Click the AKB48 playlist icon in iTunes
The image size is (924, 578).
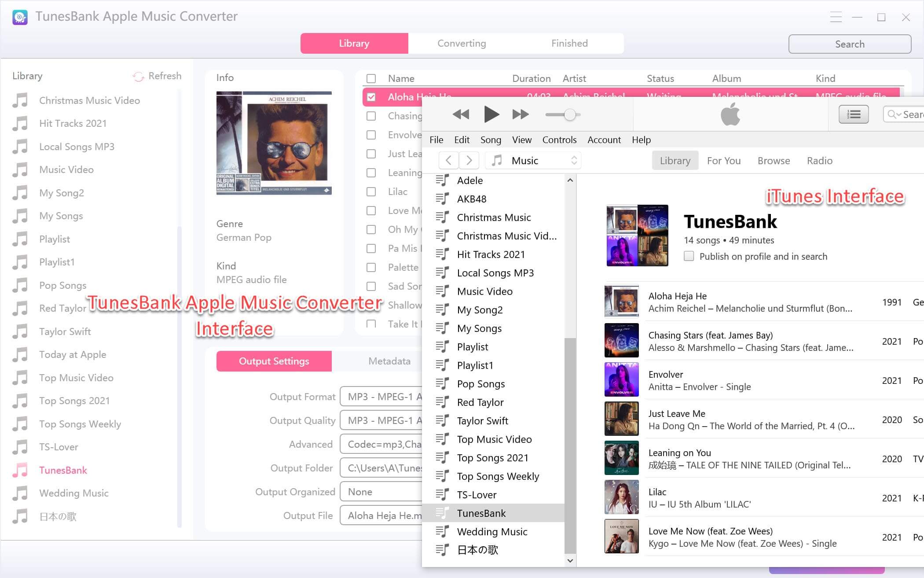pos(442,199)
